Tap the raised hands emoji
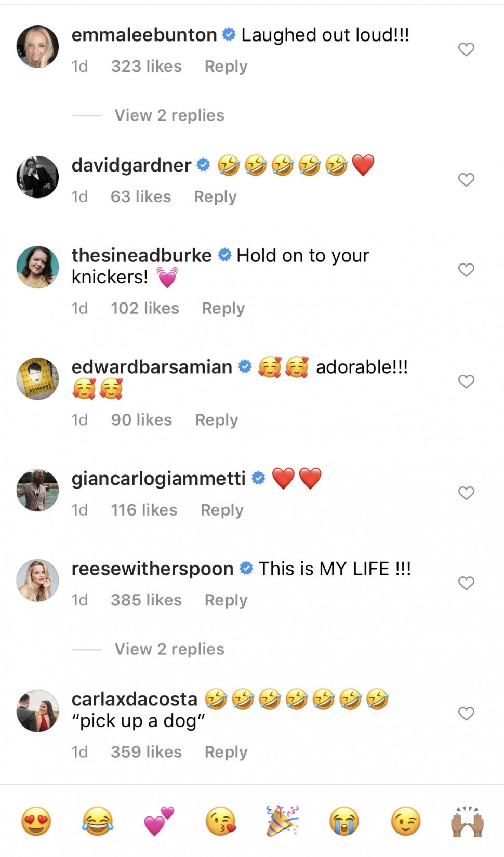This screenshot has height=857, width=504. click(x=467, y=821)
